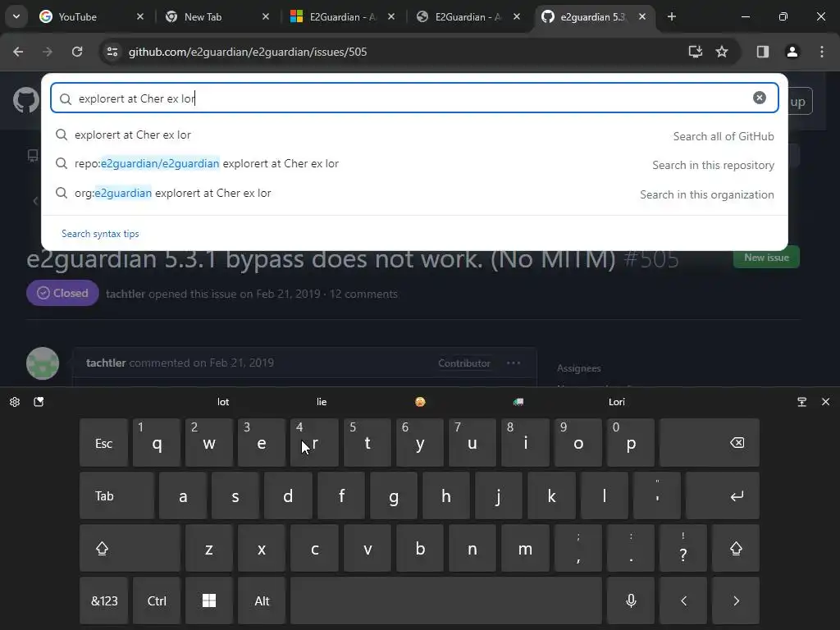Open a new browser tab
This screenshot has height=630, width=840.
click(672, 16)
